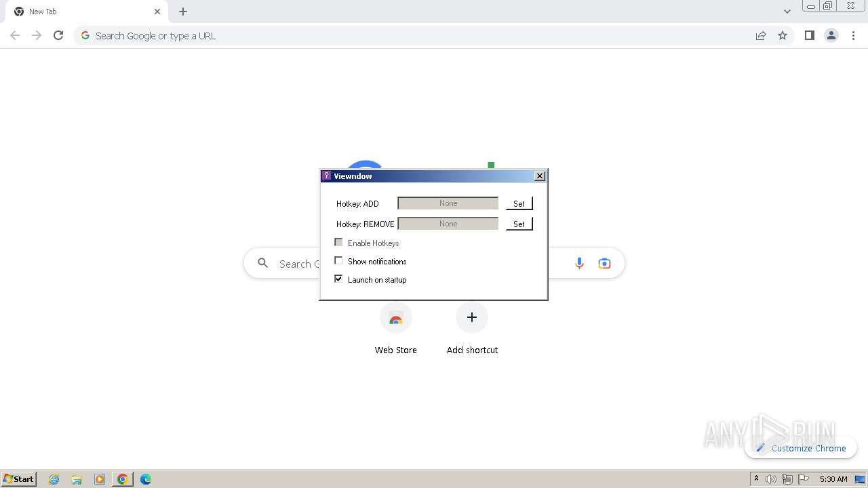Click the Hotkey ADD input field
868x488 pixels.
(448, 203)
